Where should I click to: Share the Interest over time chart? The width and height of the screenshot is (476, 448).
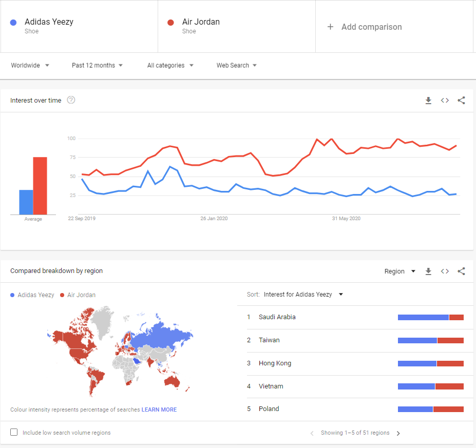[461, 101]
